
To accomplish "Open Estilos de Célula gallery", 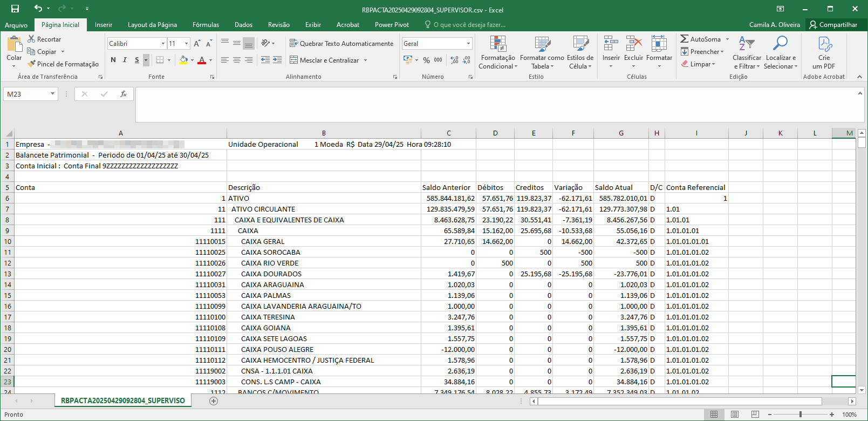I will [580, 52].
